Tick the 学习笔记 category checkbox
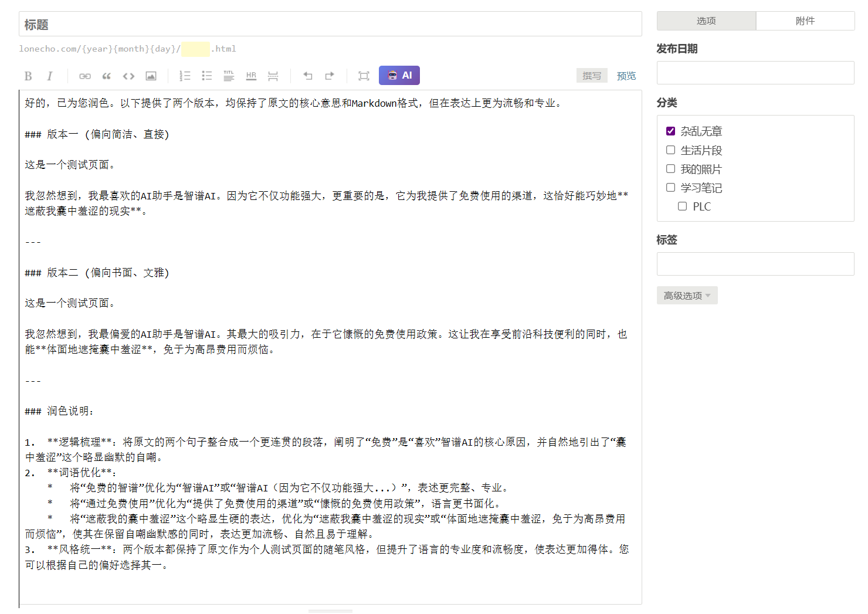The height and width of the screenshot is (614, 868). click(670, 188)
